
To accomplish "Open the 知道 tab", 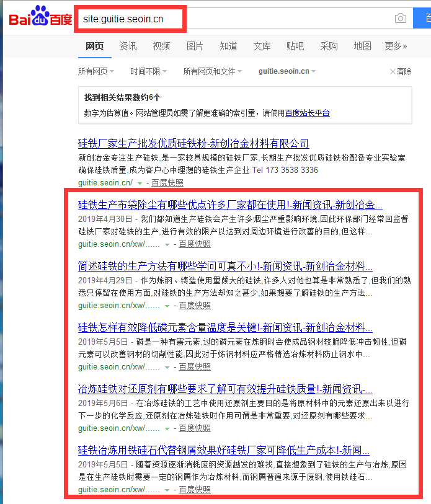I will point(228,46).
